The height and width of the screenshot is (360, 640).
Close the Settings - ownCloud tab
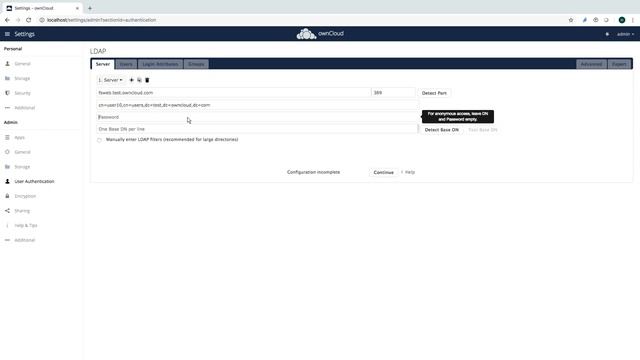[x=77, y=8]
